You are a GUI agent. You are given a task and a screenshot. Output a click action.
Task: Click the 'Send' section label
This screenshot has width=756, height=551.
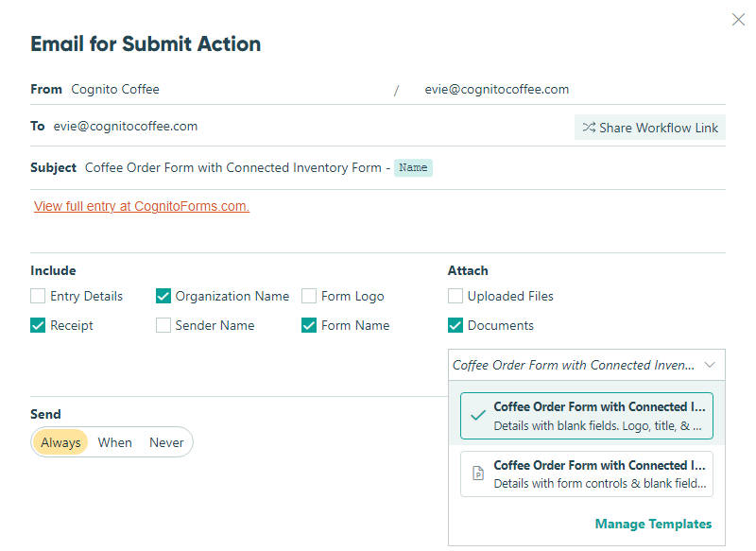point(45,414)
